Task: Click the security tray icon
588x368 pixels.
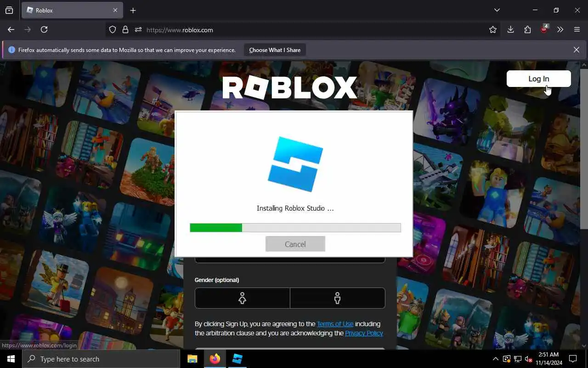Action: pos(507,359)
